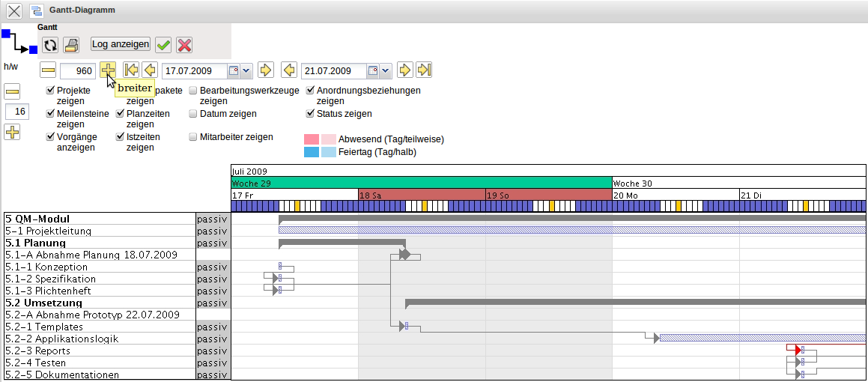Click the red Abwesend full-day color swatch
The height and width of the screenshot is (382, 868).
point(312,139)
